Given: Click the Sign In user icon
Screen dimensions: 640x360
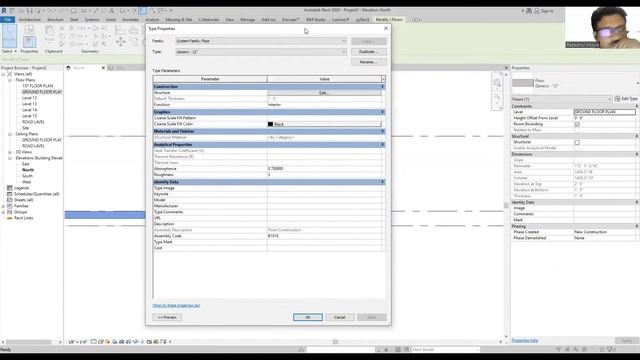Looking at the screenshot, I should [537, 11].
